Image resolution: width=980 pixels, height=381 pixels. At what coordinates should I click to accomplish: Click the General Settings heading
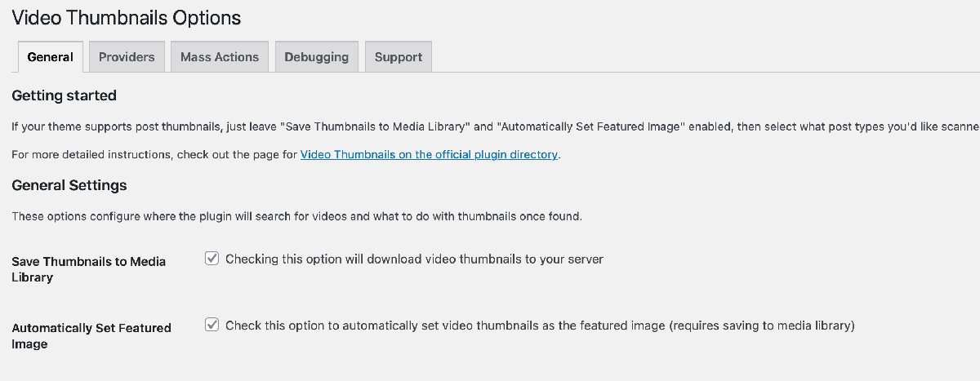pyautogui.click(x=69, y=185)
